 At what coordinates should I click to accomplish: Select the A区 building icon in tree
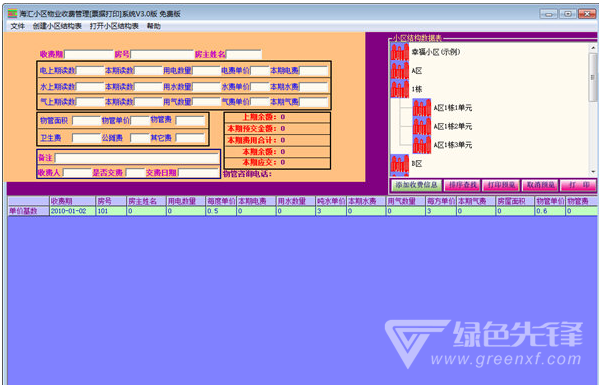400,71
